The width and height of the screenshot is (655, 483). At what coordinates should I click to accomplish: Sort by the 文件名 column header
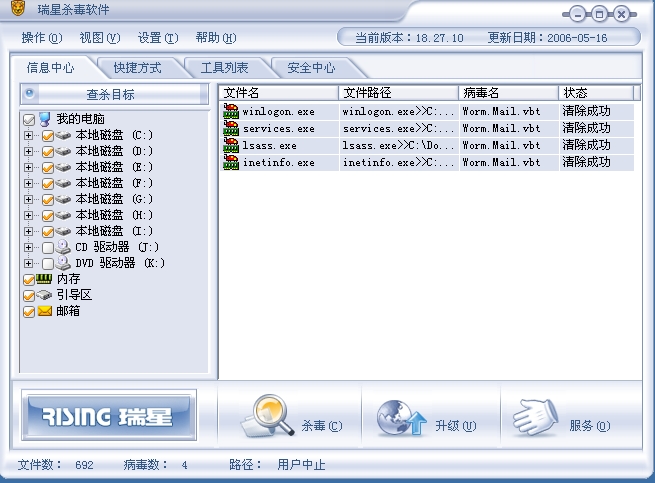279,93
